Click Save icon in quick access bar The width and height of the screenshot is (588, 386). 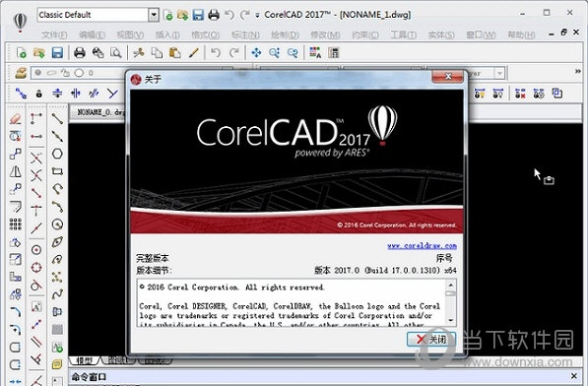click(x=198, y=15)
